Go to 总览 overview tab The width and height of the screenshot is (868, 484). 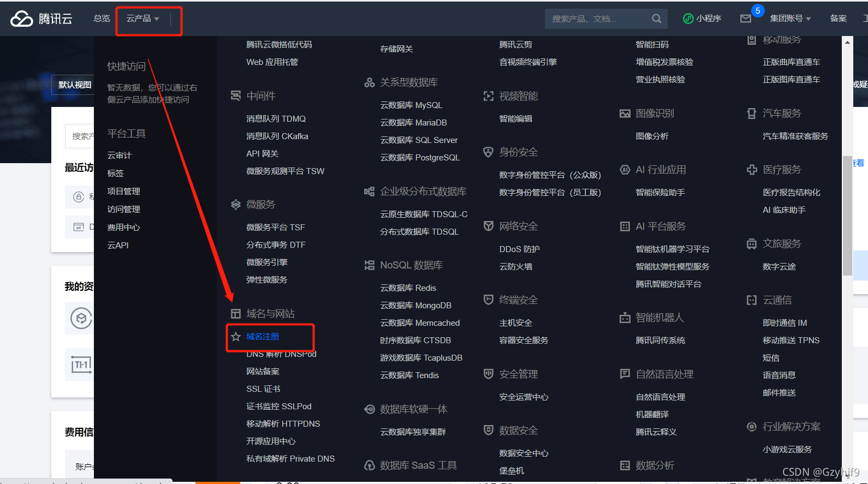[x=102, y=19]
